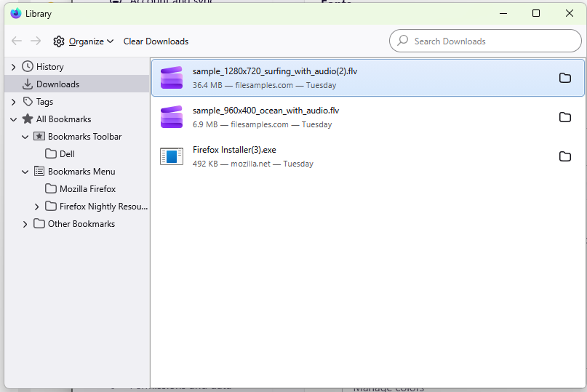Open the Organize dropdown menu
Image resolution: width=587 pixels, height=392 pixels.
[84, 41]
